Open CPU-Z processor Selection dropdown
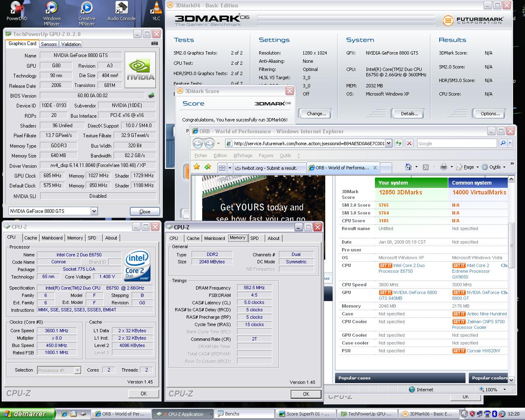The image size is (525, 420). (78, 370)
